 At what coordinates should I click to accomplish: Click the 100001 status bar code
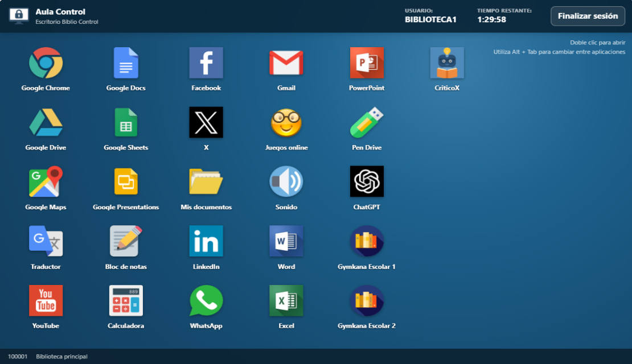(x=17, y=357)
